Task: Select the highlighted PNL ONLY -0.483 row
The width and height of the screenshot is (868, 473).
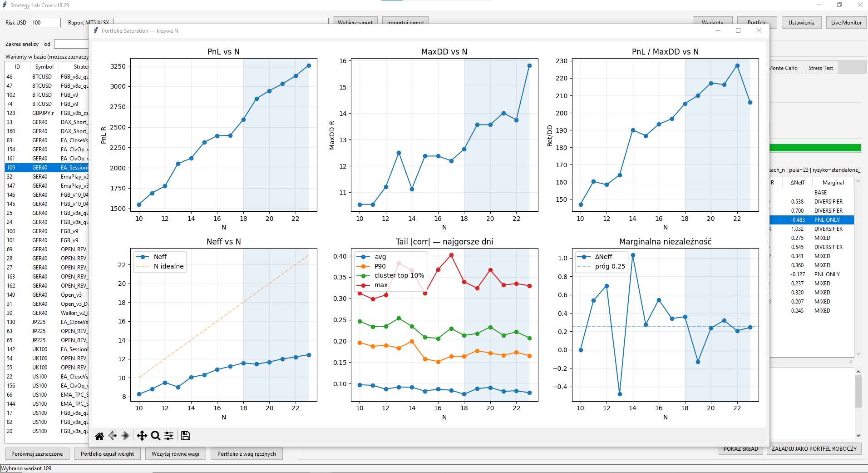Action: pyautogui.click(x=812, y=220)
